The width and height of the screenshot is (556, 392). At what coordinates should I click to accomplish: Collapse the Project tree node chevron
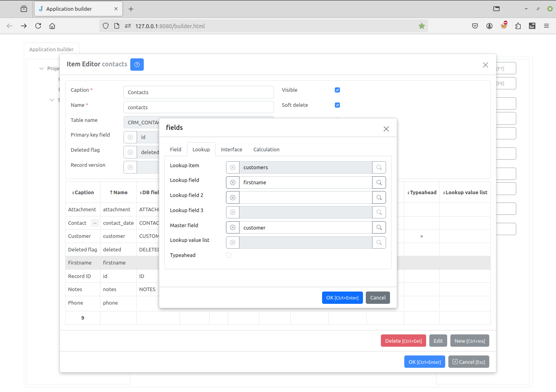coord(41,69)
